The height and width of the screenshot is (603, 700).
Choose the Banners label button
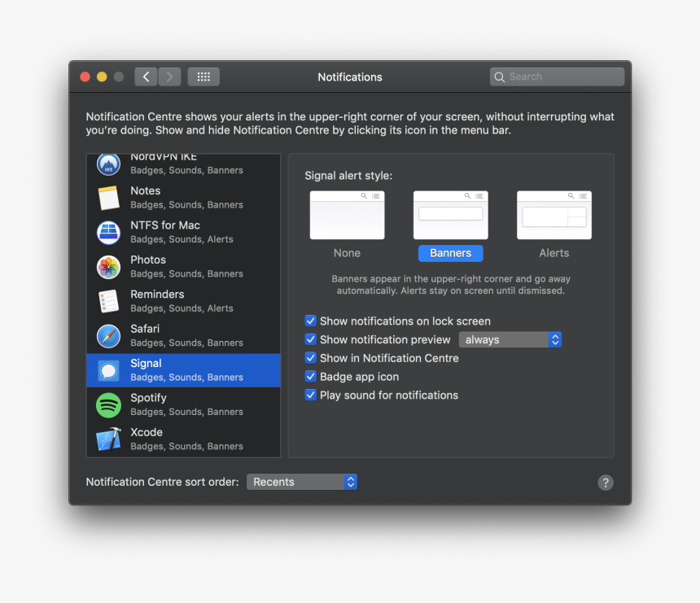[450, 253]
